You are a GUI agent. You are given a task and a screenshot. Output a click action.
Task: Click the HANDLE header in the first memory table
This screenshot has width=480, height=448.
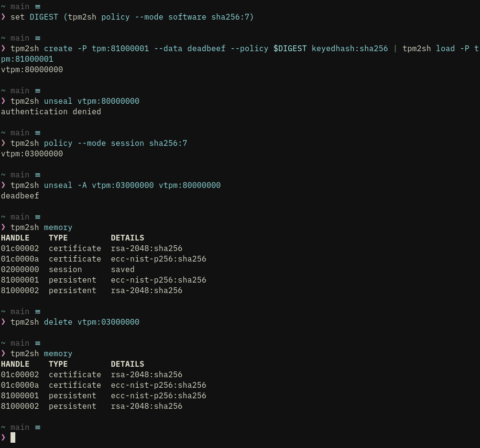point(15,238)
